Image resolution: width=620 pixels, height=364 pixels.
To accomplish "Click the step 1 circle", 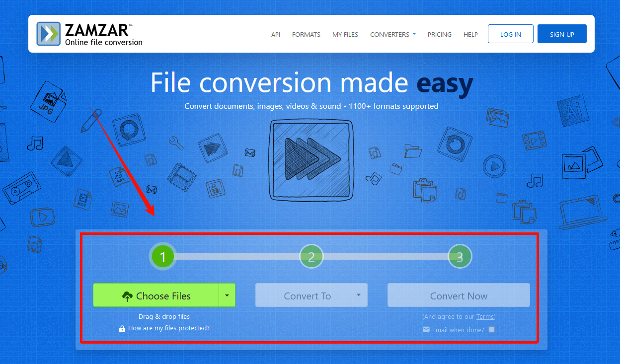I will click(162, 257).
